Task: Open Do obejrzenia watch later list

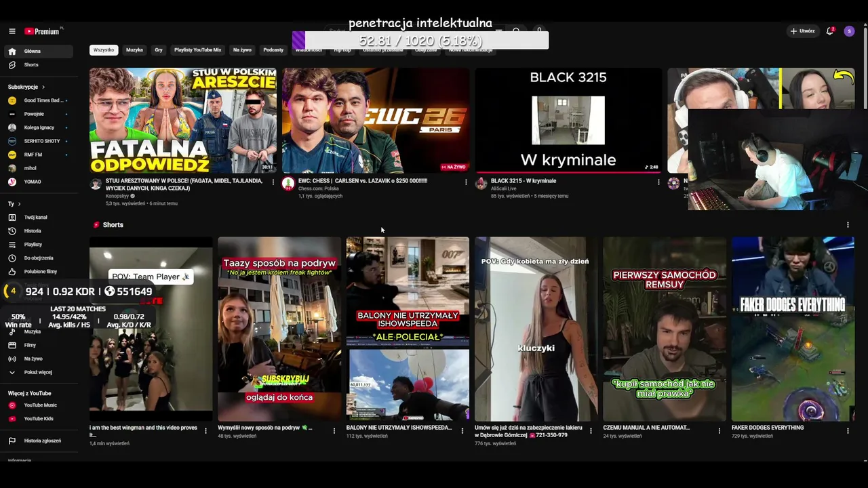Action: point(38,258)
